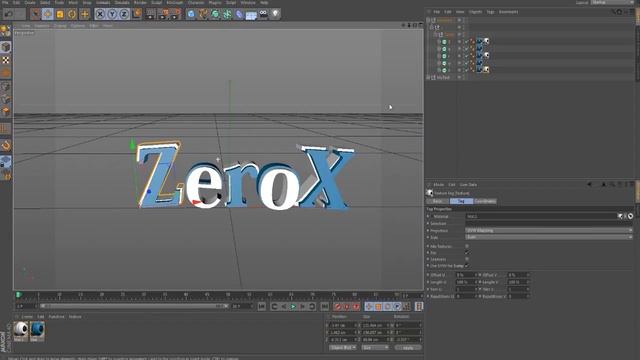Activate the Rotate tool
Viewport: 640px width, 360px height.
(x=72, y=14)
